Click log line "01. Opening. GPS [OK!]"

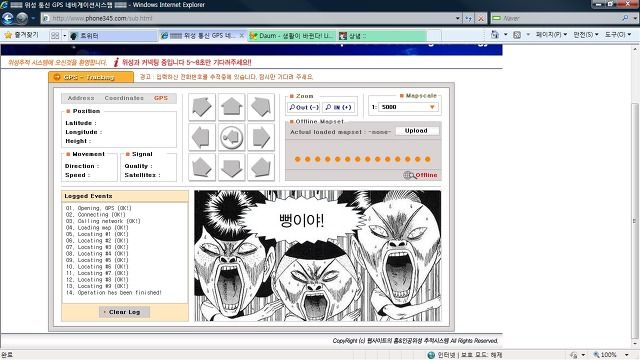pos(98,208)
